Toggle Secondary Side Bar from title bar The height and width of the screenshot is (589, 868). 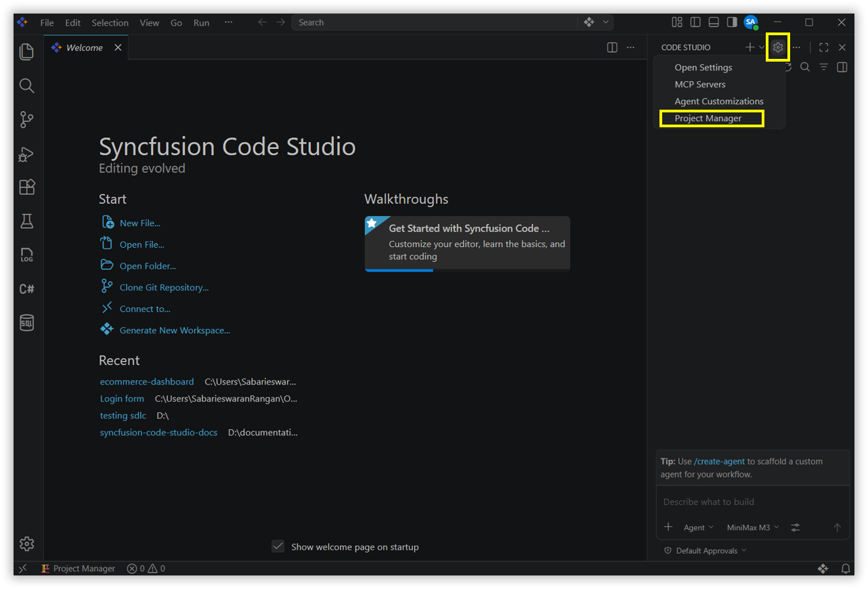pyautogui.click(x=732, y=22)
